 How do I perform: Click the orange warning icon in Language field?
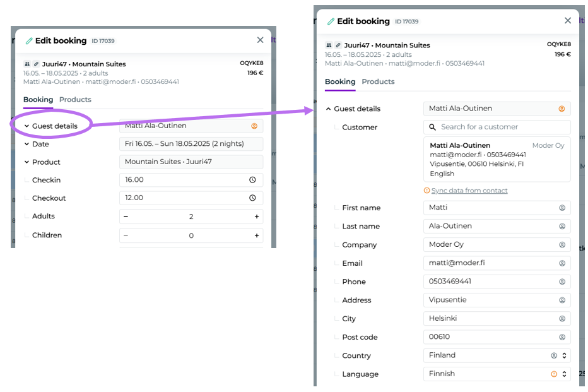pos(554,374)
